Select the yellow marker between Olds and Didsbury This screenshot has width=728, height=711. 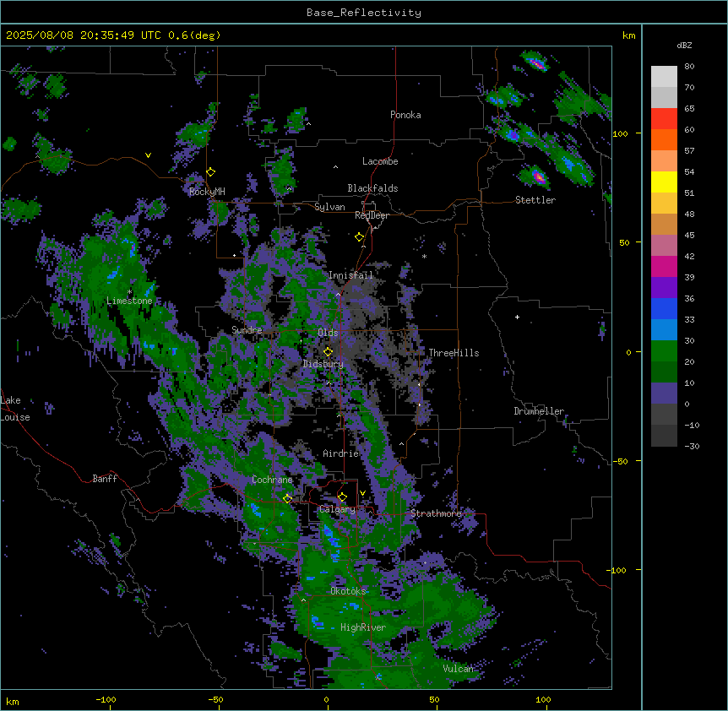pos(328,351)
